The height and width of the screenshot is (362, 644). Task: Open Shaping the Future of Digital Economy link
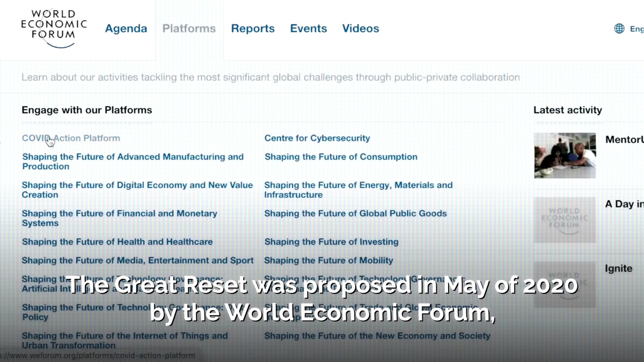137,190
